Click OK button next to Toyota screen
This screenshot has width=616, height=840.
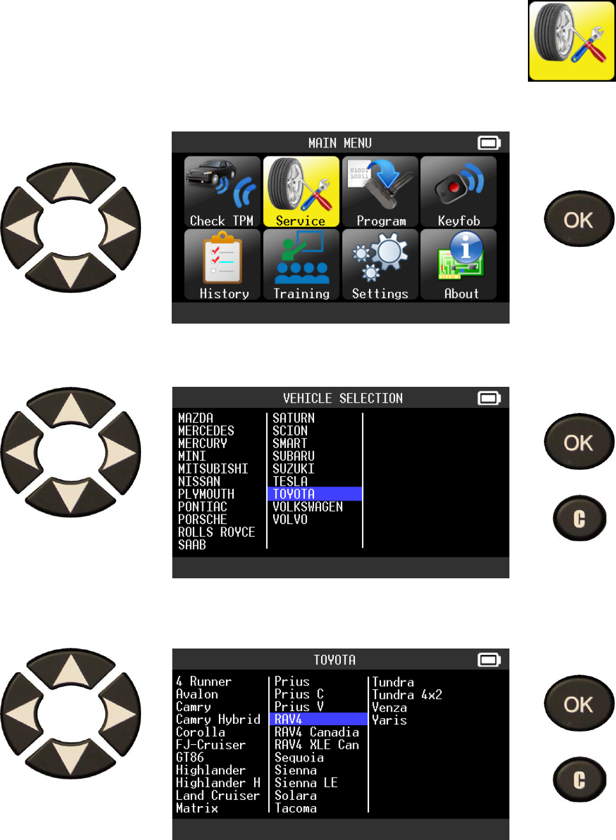[579, 704]
